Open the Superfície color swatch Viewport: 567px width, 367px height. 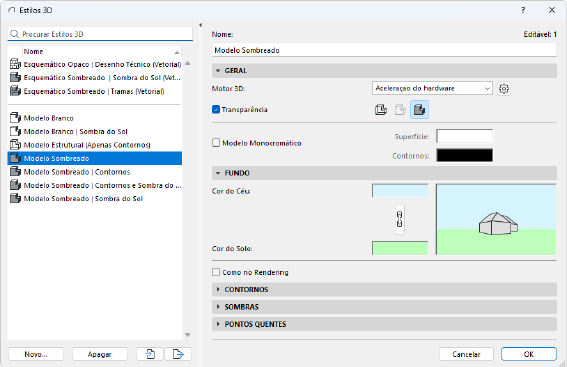click(x=464, y=136)
